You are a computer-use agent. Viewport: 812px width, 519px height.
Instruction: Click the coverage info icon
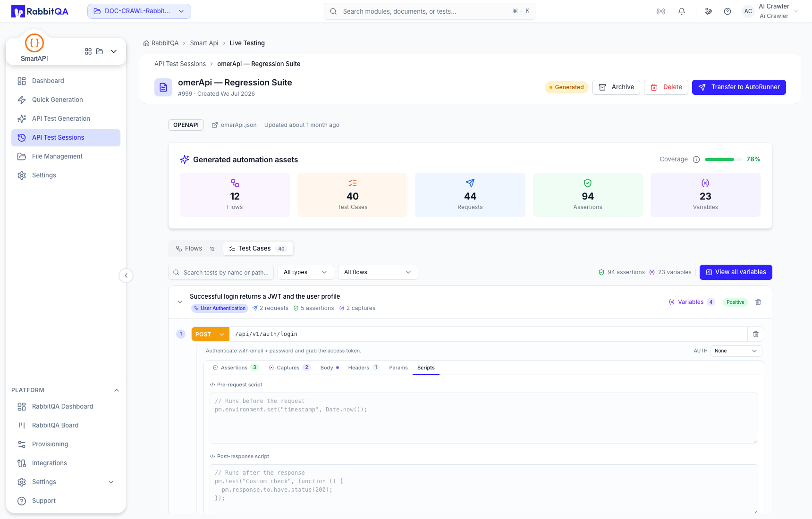696,159
